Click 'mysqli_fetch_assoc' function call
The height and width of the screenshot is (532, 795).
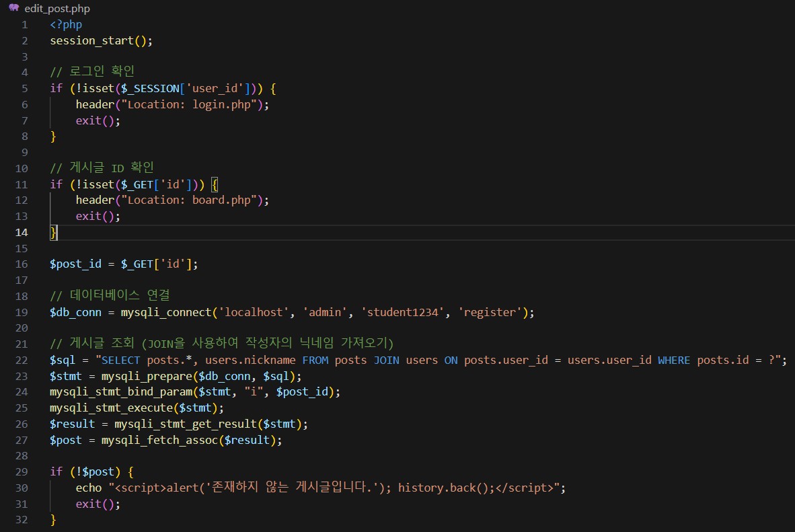click(159, 441)
